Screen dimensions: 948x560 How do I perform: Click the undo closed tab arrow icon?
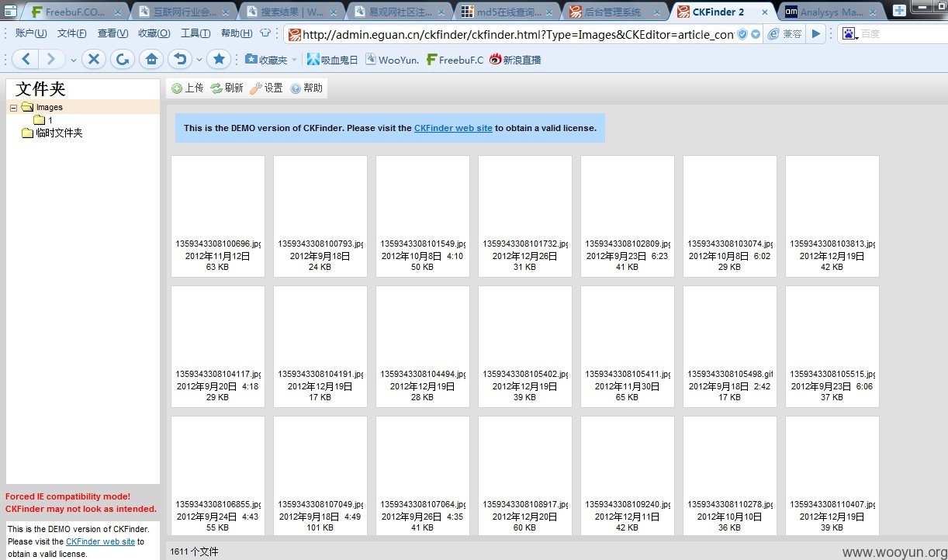coord(180,59)
